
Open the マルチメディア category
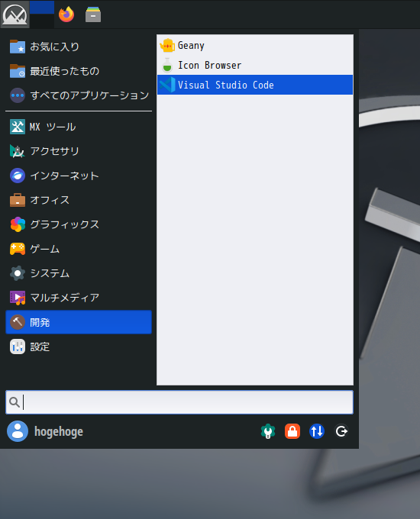79,298
